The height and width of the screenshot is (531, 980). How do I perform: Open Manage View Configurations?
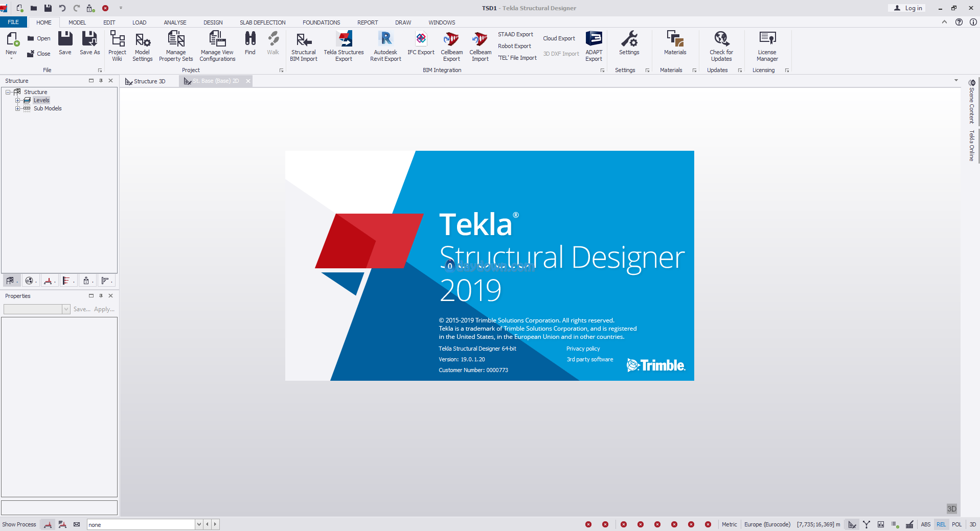tap(217, 45)
